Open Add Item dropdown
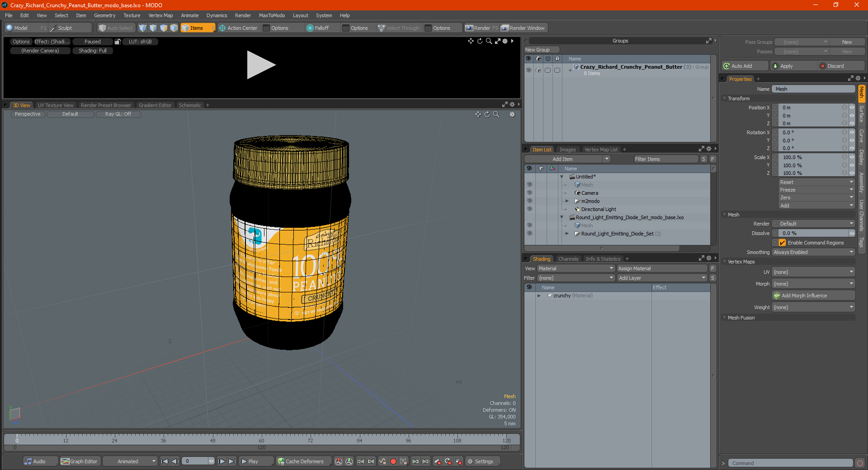This screenshot has height=470, width=868. tap(567, 159)
